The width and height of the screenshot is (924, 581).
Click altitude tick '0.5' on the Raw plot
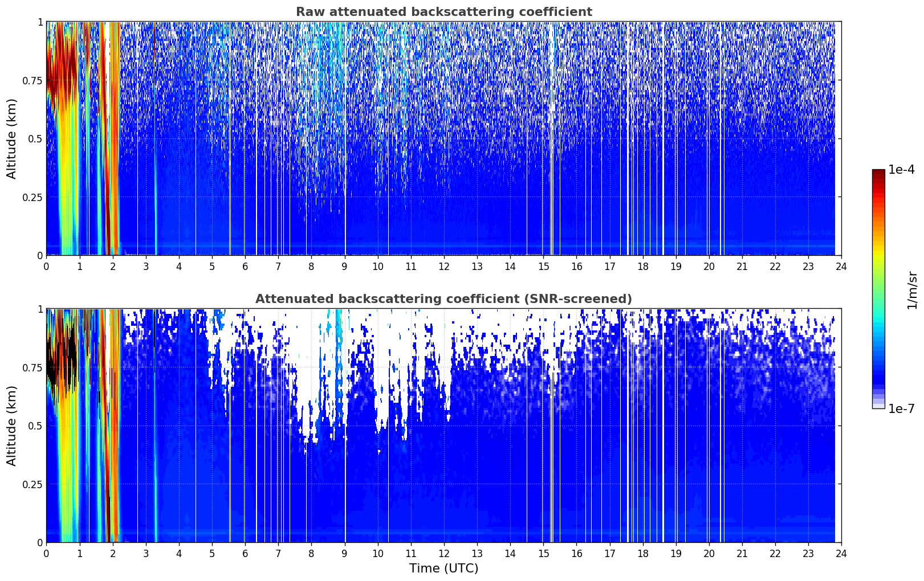[x=36, y=138]
